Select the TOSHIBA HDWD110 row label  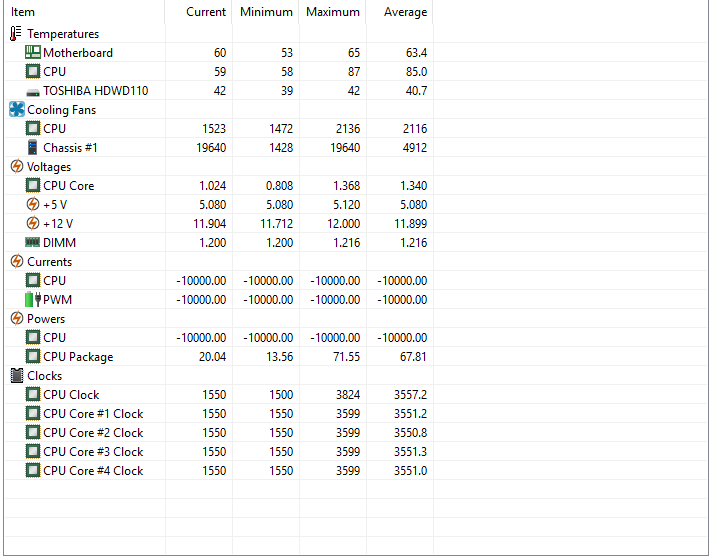click(96, 91)
